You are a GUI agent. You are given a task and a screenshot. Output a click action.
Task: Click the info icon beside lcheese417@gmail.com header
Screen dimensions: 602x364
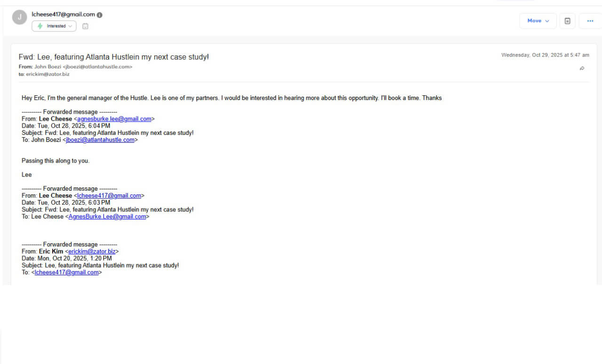pyautogui.click(x=100, y=15)
